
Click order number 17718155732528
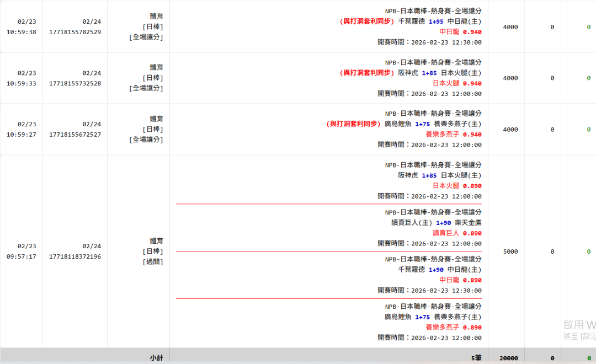click(75, 83)
